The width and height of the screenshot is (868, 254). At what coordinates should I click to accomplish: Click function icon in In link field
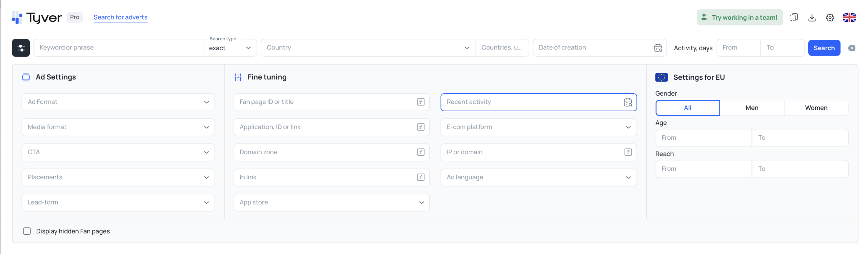coord(421,177)
